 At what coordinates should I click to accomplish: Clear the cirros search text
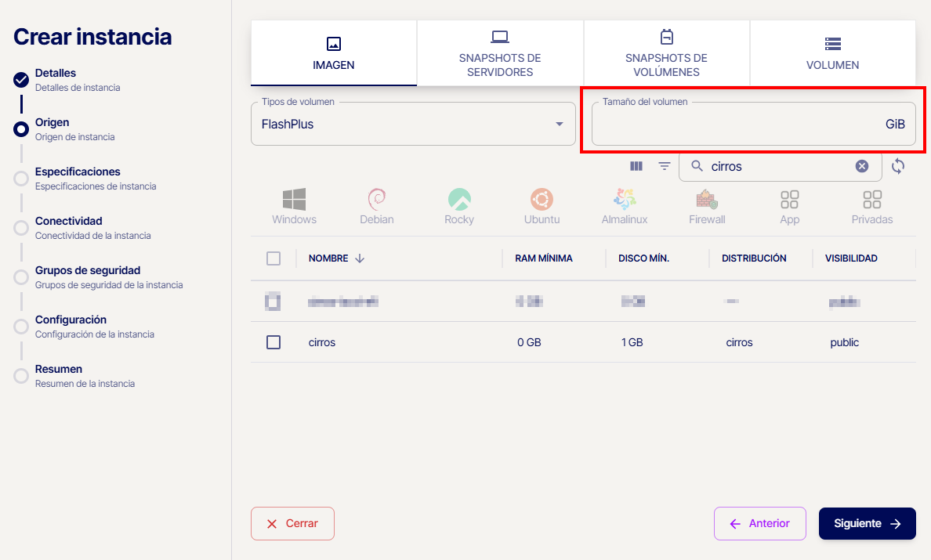pos(862,166)
